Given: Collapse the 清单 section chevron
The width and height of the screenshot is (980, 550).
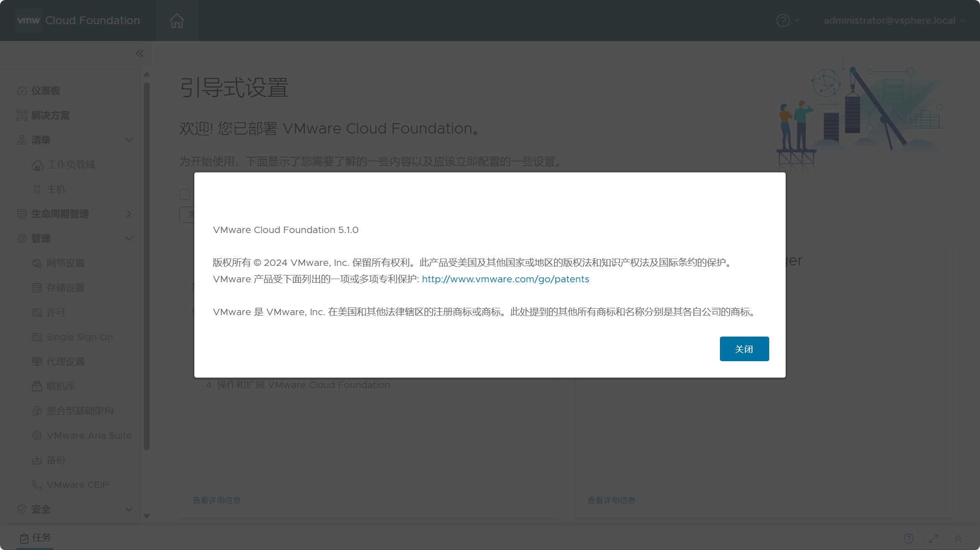Looking at the screenshot, I should coord(129,140).
